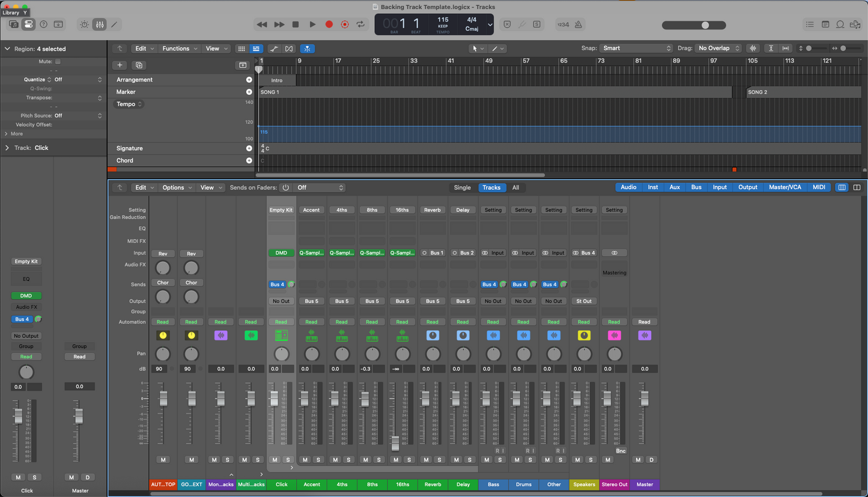The image size is (868, 497).
Task: Mute the Click channel strip
Action: point(275,459)
